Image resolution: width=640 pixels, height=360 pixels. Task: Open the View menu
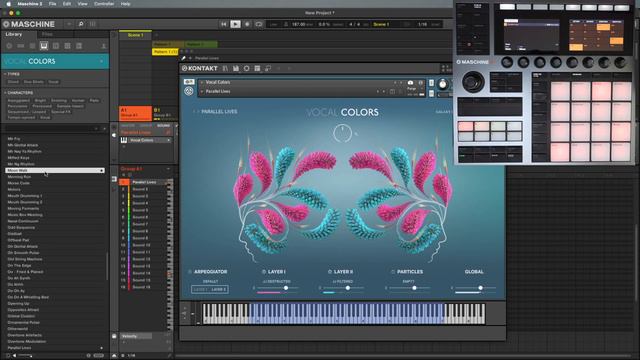click(82, 4)
